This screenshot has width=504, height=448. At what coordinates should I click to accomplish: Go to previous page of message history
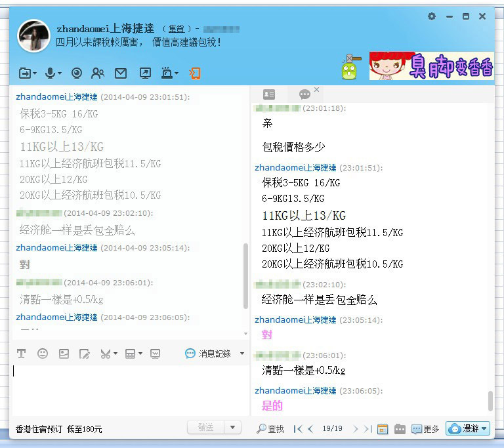click(310, 429)
